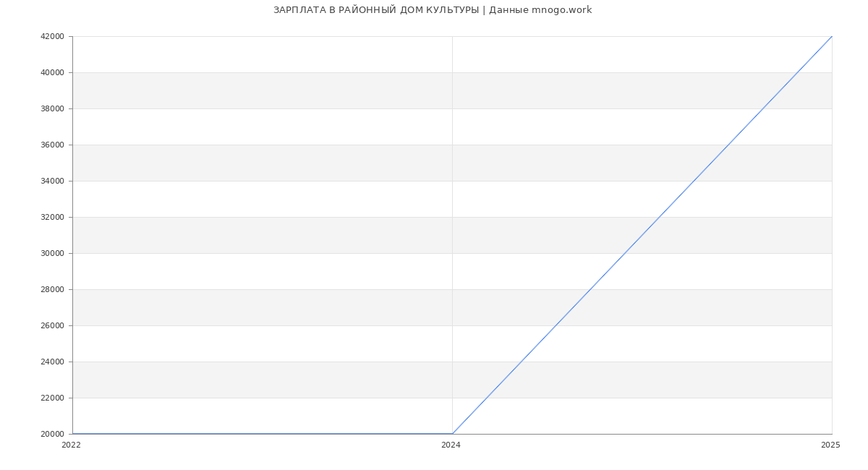Click the 2025 x-axis label

[x=830, y=445]
